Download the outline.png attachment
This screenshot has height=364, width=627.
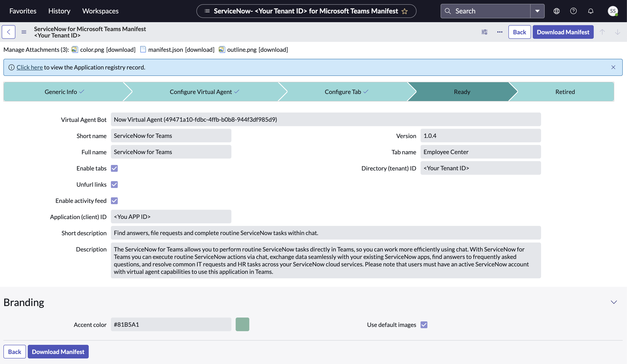click(273, 49)
